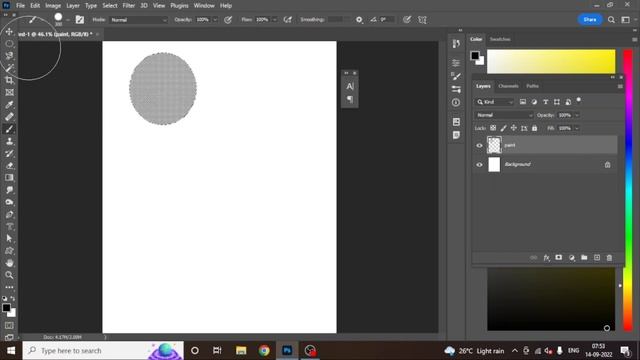Select the Elliptical Marquee tool
The width and height of the screenshot is (640, 360).
pos(9,44)
